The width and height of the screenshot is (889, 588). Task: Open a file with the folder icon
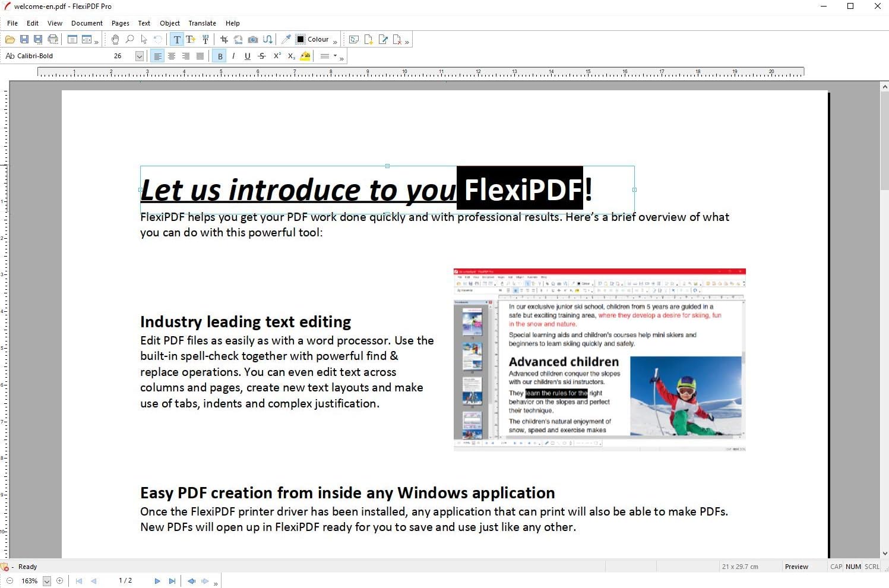10,39
